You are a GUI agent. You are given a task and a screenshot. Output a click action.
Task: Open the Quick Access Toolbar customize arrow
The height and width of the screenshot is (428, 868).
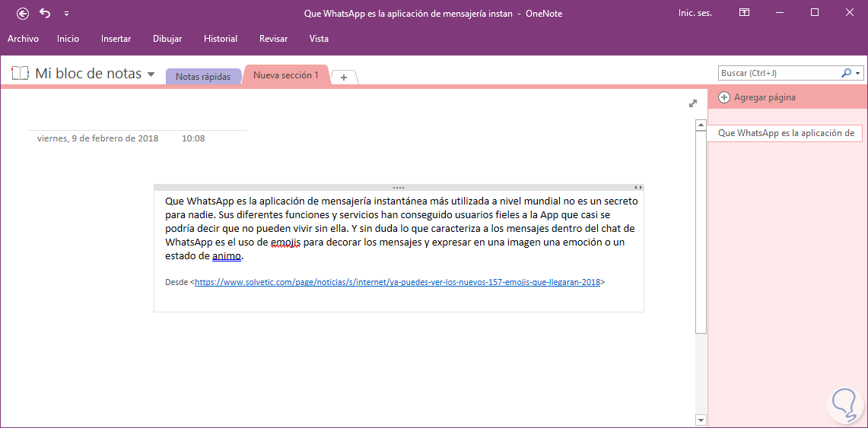pos(66,14)
